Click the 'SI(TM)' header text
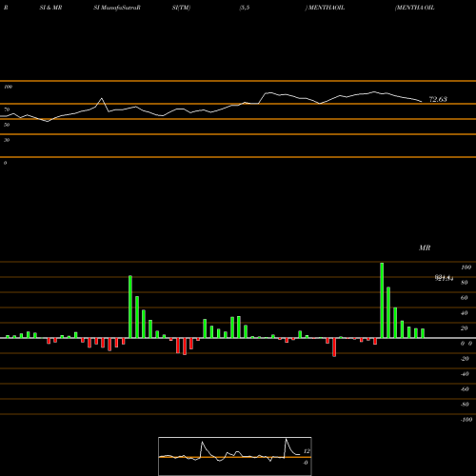 point(181,8)
